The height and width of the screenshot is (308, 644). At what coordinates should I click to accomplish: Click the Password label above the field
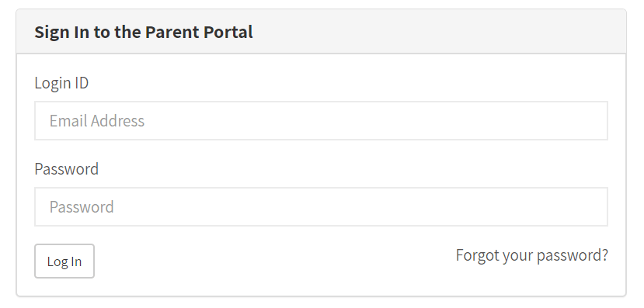pos(67,169)
